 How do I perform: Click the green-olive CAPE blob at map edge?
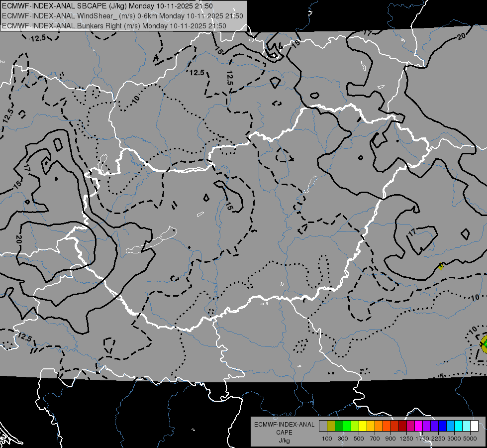[x=484, y=343]
